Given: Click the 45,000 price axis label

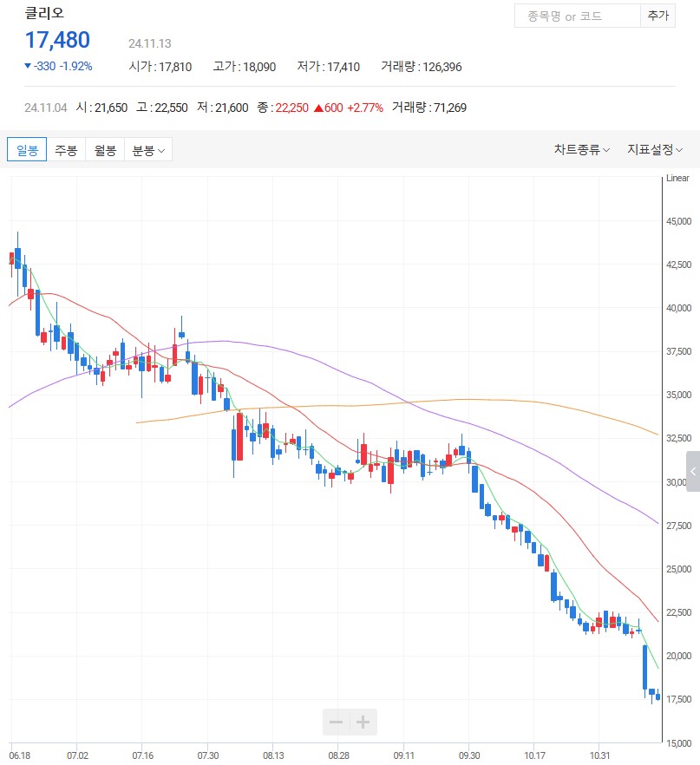Looking at the screenshot, I should tap(678, 221).
